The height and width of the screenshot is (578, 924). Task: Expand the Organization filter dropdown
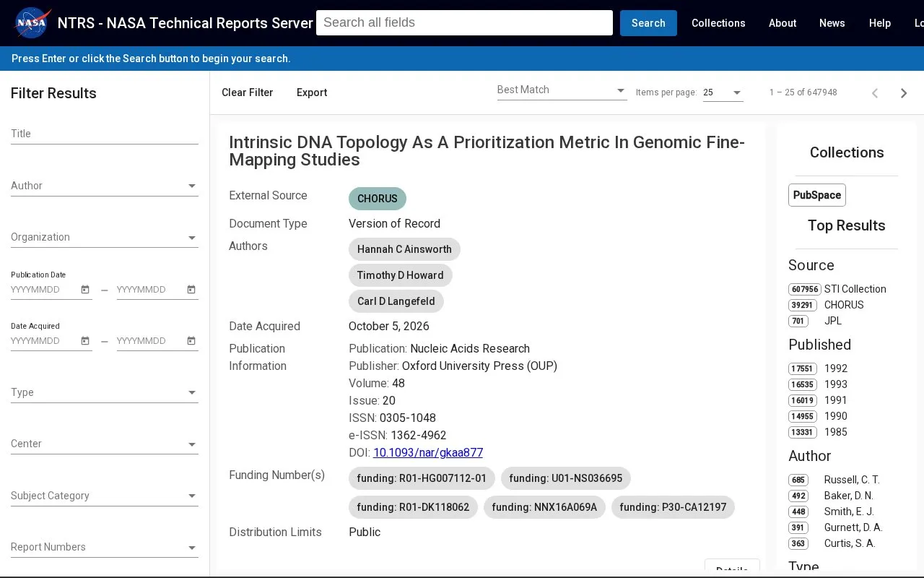pyautogui.click(x=105, y=237)
